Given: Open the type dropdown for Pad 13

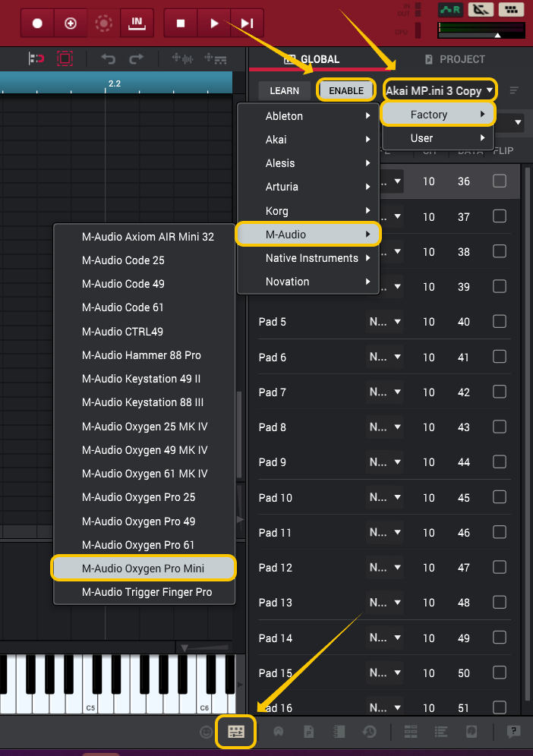Looking at the screenshot, I should (384, 602).
